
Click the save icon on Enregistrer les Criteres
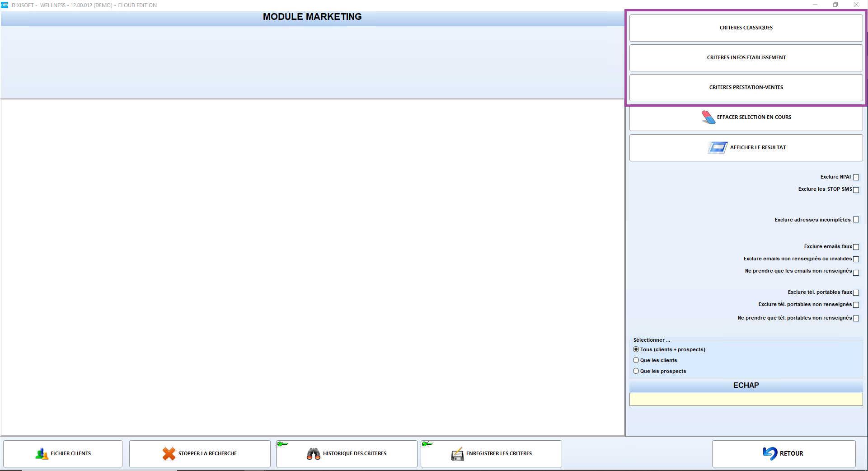[x=457, y=454]
